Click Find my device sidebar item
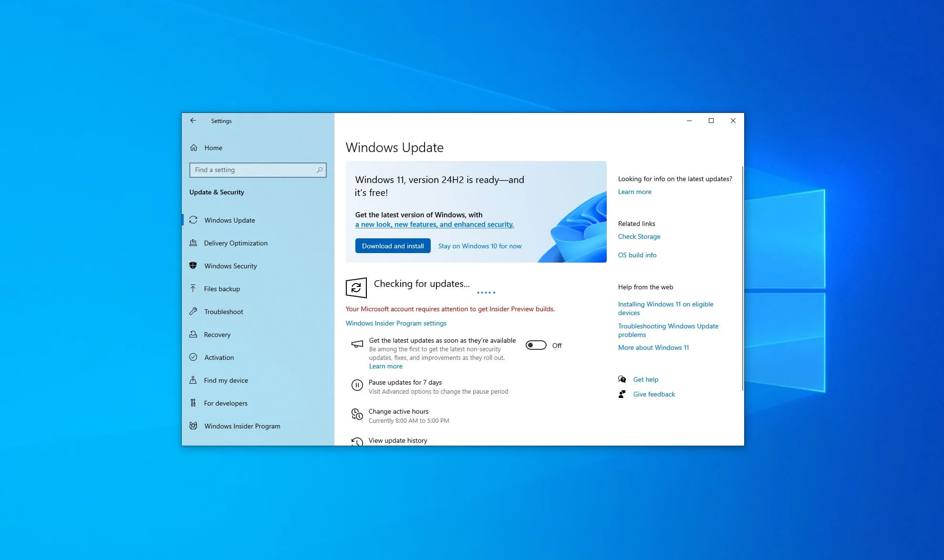This screenshot has width=944, height=560. pyautogui.click(x=226, y=380)
